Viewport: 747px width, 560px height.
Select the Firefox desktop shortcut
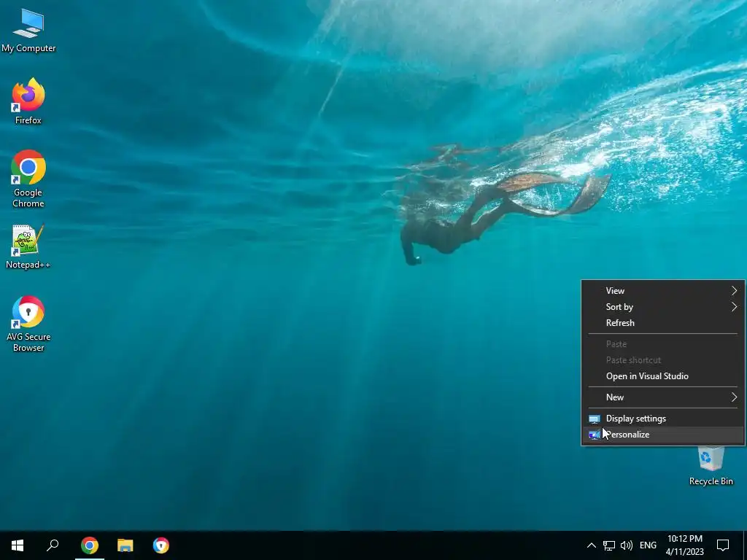point(28,101)
